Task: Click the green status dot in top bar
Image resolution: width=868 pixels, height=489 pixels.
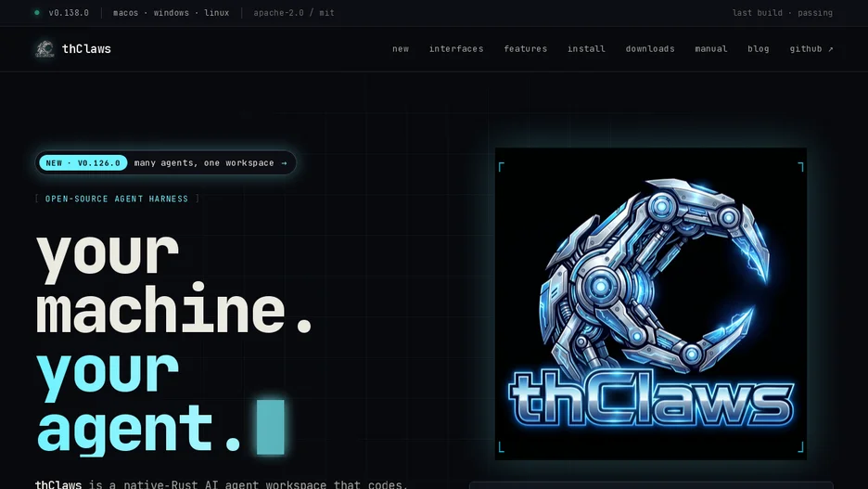Action: [37, 13]
